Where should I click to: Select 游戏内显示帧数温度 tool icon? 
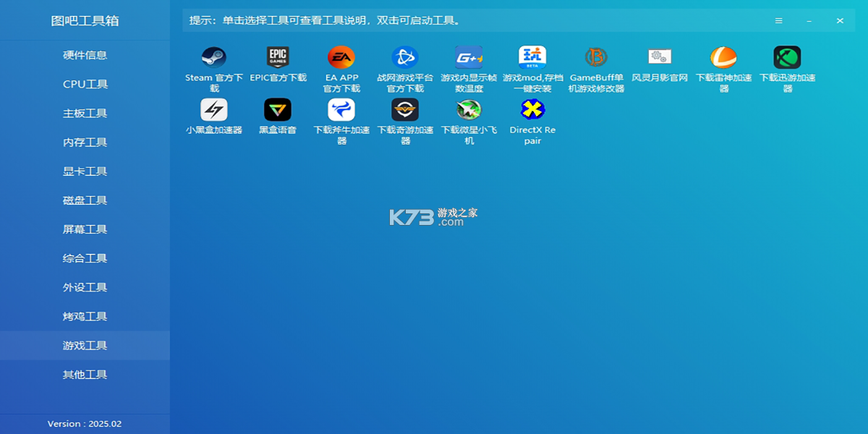coord(469,57)
